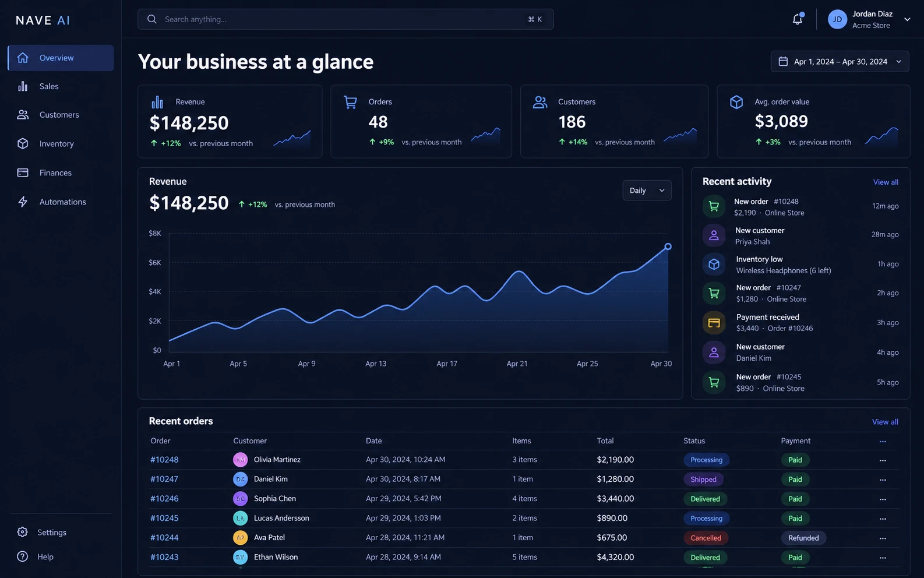Open the Daily interval dropdown
This screenshot has width=924, height=578.
click(x=647, y=191)
